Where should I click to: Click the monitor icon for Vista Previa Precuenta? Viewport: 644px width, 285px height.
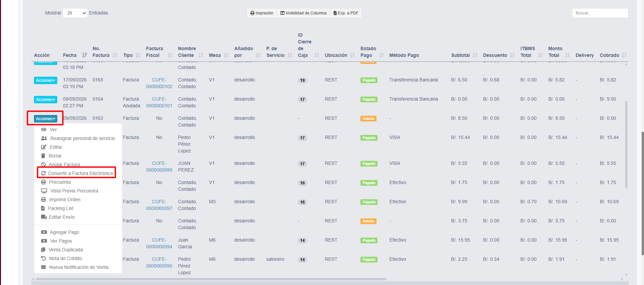click(x=44, y=191)
